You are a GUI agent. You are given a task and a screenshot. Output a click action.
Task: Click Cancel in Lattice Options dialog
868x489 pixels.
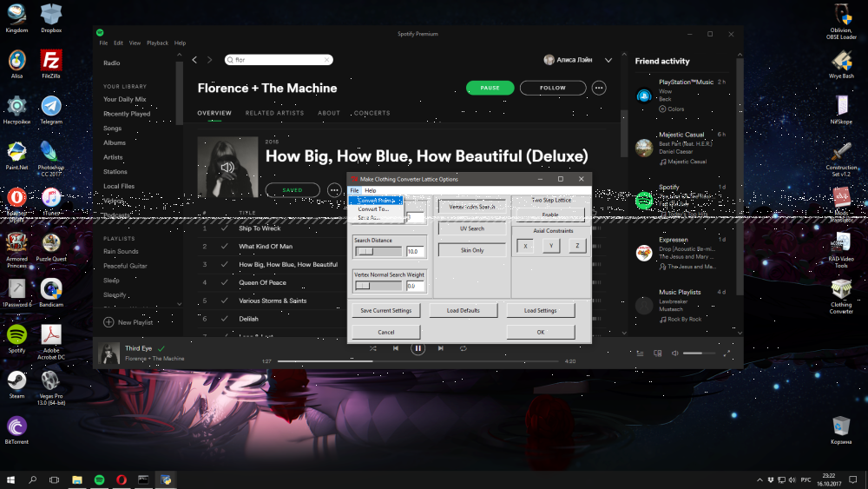click(386, 333)
